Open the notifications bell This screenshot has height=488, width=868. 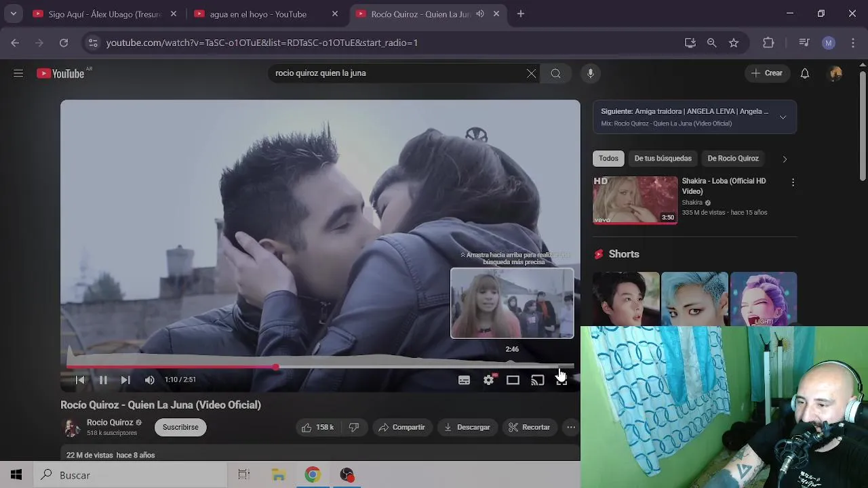coord(804,73)
